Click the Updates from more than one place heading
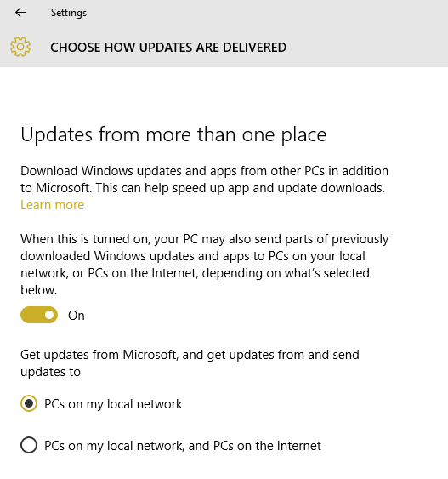This screenshot has height=479, width=448. click(173, 134)
